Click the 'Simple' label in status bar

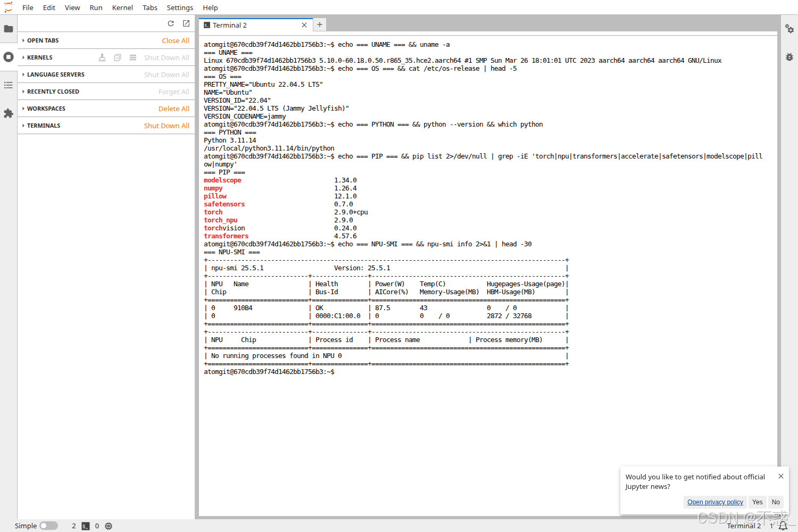pyautogui.click(x=26, y=526)
